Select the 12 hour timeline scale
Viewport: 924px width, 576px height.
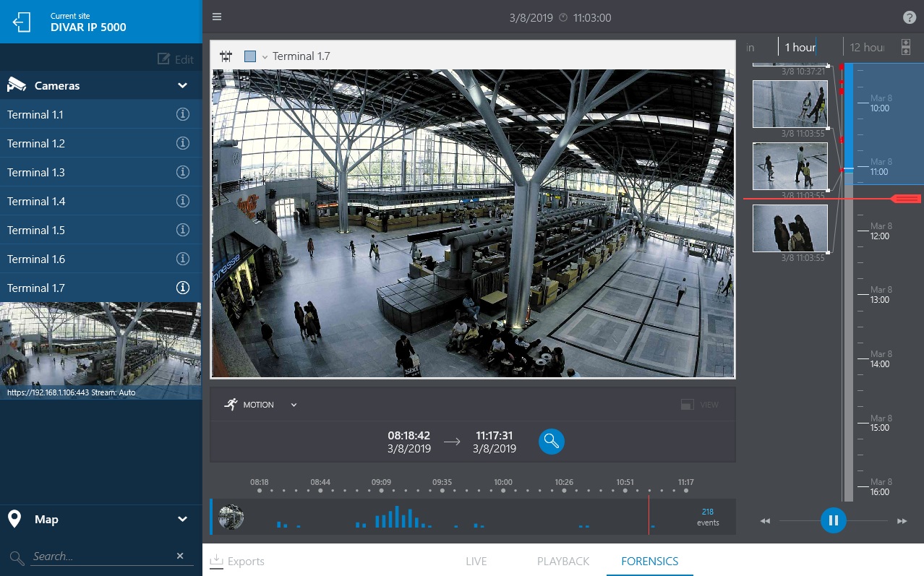click(x=866, y=47)
